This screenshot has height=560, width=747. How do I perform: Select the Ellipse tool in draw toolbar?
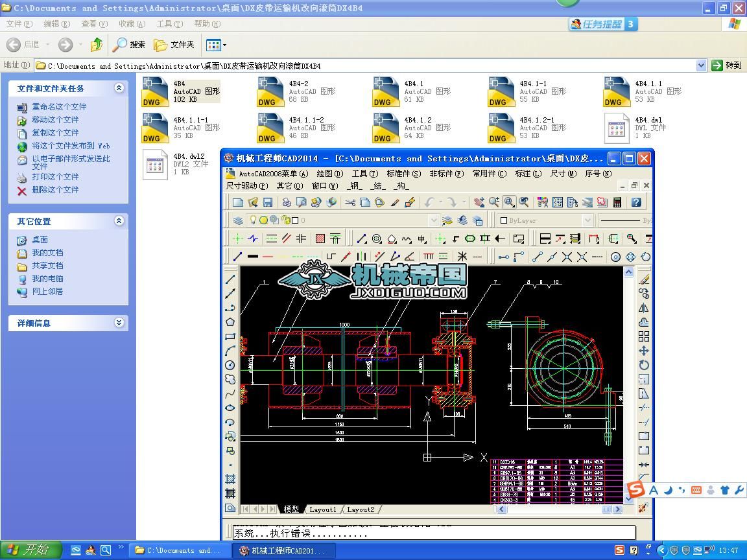point(230,408)
